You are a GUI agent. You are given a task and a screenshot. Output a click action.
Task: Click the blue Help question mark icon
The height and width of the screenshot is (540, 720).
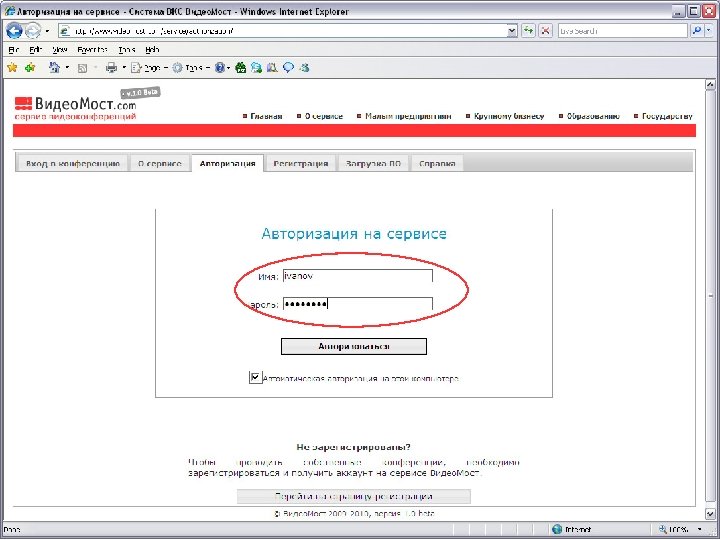(x=220, y=68)
